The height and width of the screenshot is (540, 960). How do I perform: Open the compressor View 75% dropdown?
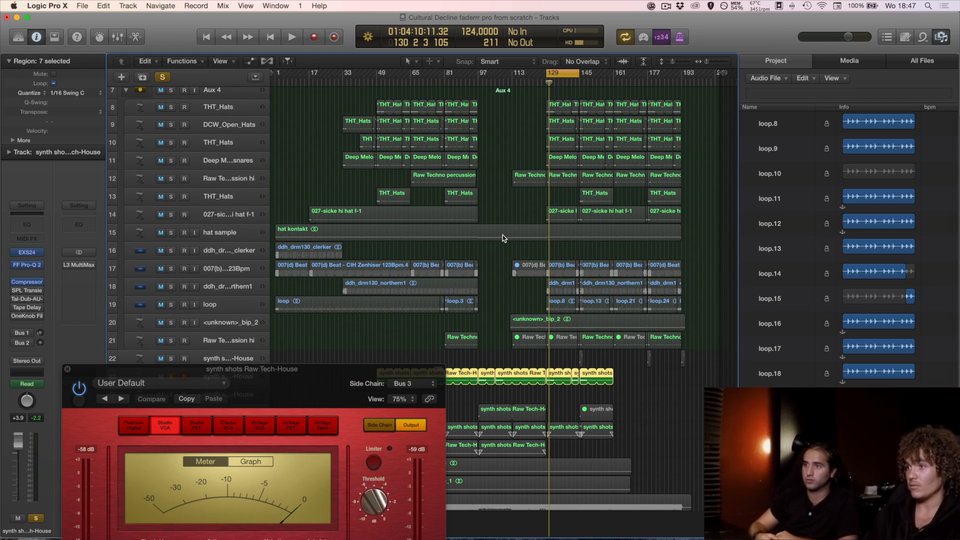pyautogui.click(x=402, y=399)
